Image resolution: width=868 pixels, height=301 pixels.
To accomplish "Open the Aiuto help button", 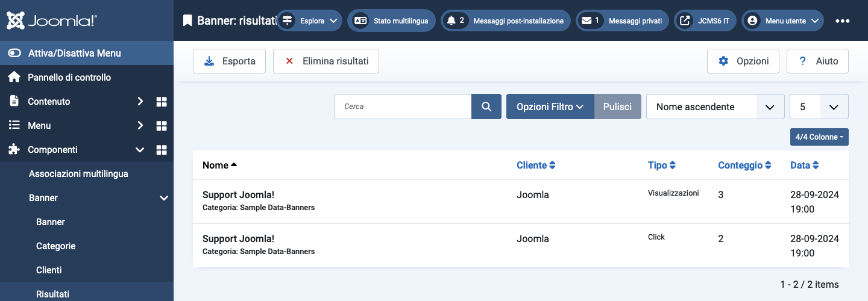I will coord(817,61).
